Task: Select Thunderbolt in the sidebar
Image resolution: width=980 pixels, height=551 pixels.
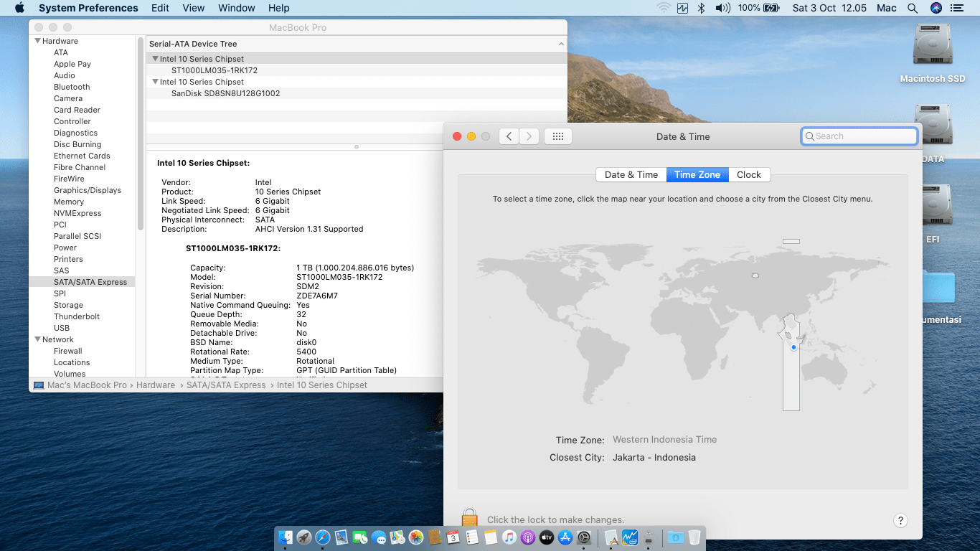Action: [77, 316]
